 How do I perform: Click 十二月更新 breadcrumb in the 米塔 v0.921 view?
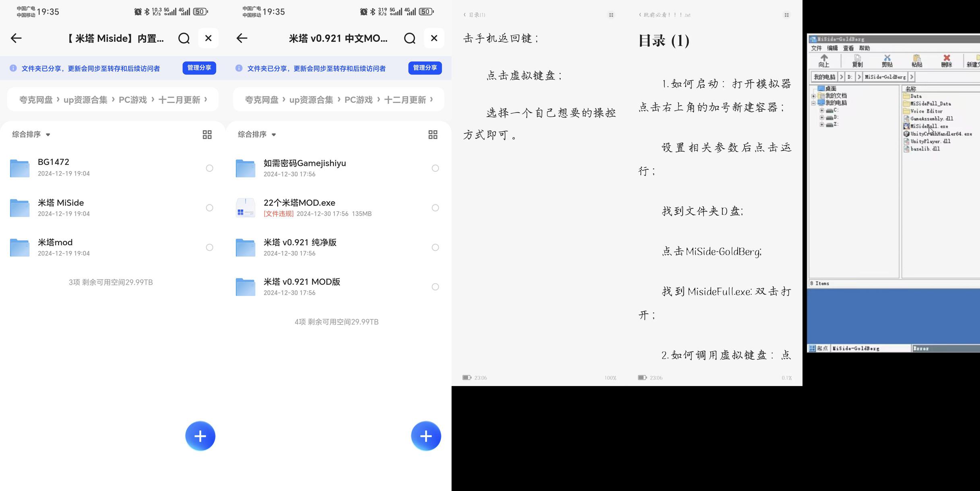click(x=405, y=100)
